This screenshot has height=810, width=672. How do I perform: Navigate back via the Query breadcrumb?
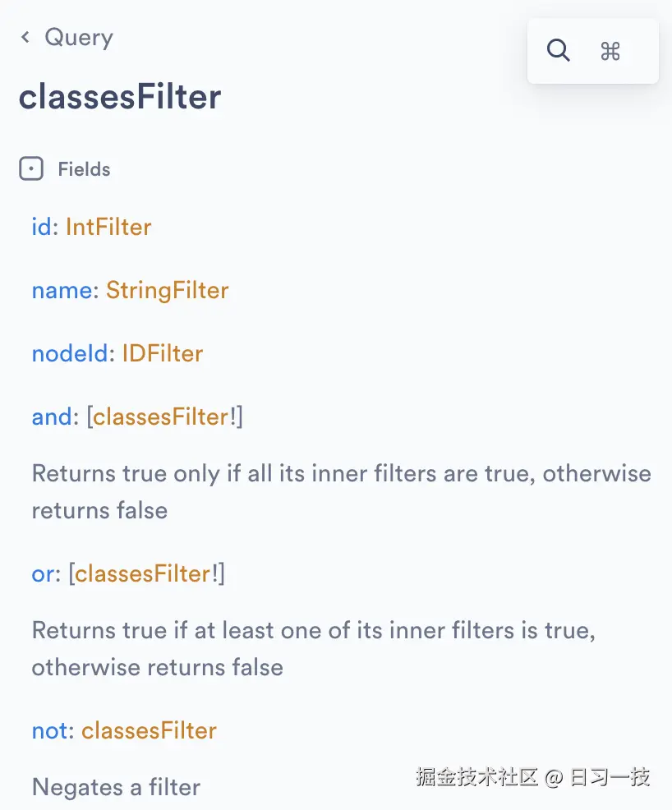pyautogui.click(x=80, y=37)
